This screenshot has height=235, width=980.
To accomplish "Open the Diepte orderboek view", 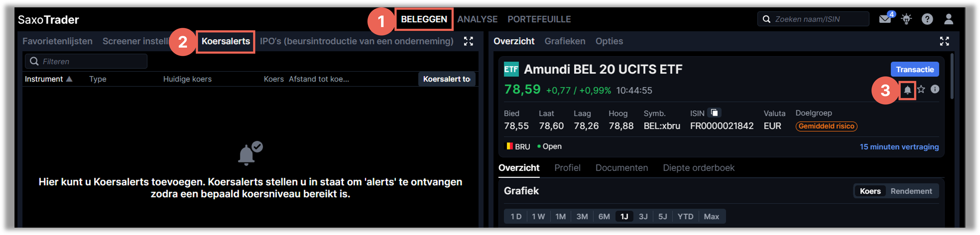I will [x=699, y=167].
